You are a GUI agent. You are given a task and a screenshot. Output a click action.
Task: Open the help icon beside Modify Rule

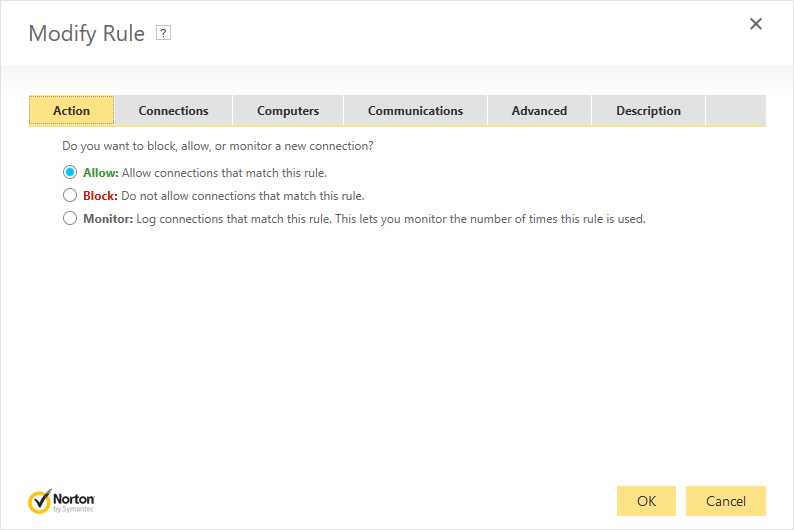[163, 33]
